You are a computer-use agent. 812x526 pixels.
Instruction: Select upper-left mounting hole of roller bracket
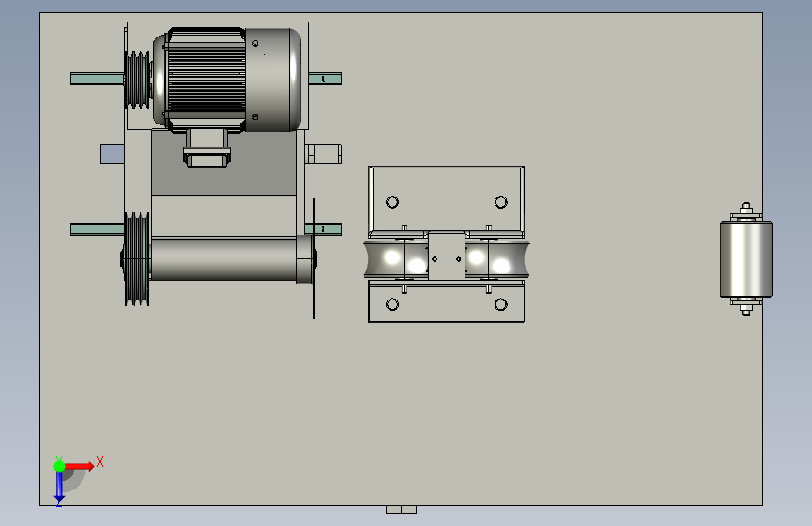392,202
